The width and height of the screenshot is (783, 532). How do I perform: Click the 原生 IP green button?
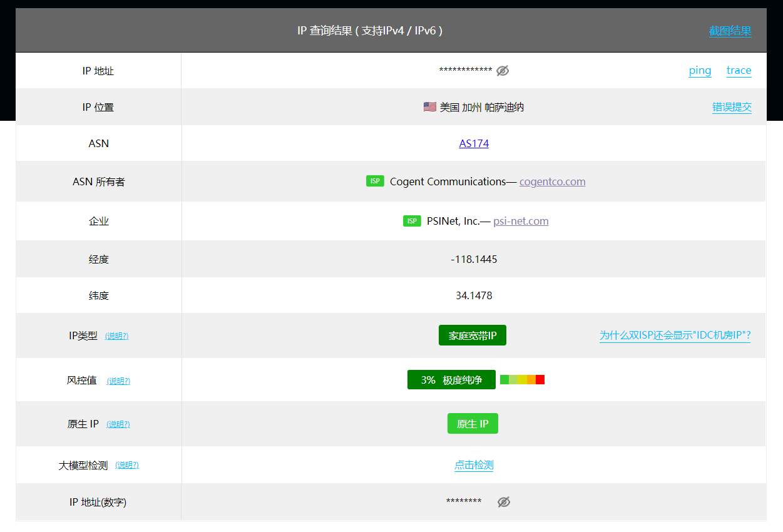(x=473, y=424)
